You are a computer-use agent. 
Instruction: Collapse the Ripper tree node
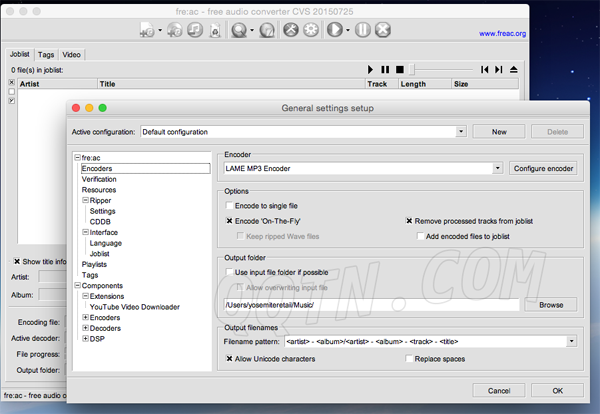pyautogui.click(x=86, y=200)
